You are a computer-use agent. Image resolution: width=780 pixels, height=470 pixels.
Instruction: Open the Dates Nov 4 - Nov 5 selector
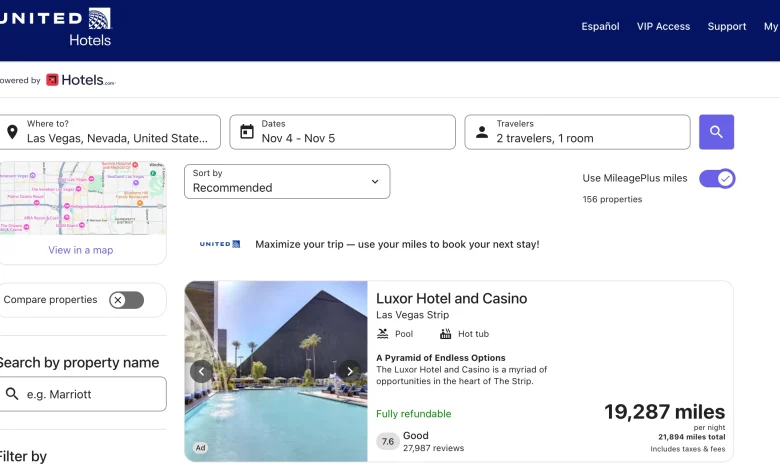(342, 132)
